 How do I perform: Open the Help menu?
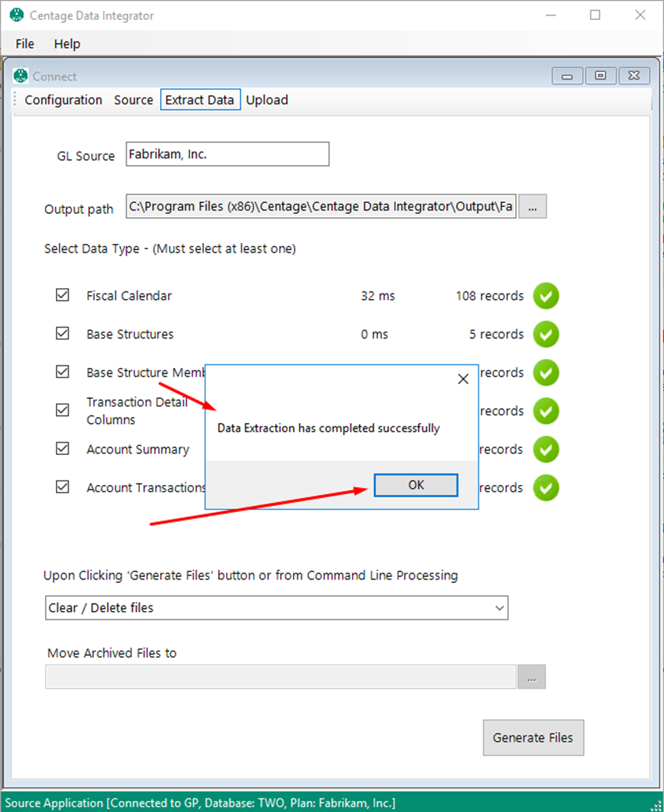[x=67, y=44]
